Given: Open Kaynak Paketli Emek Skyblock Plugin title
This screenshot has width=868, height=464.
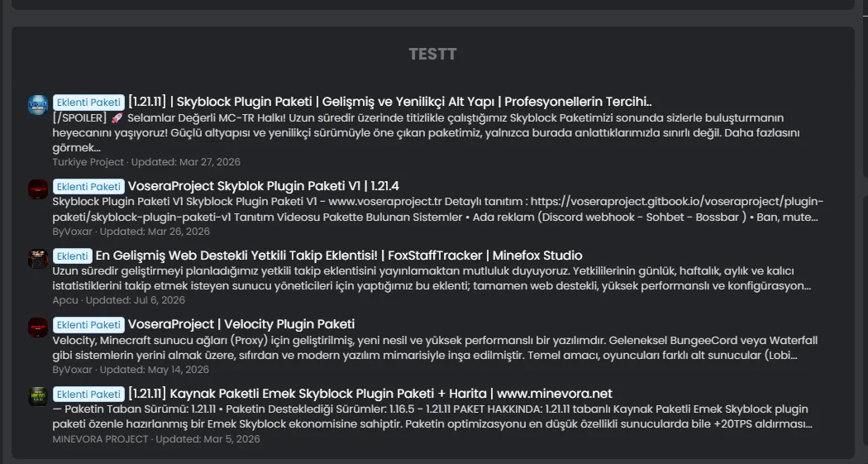Looking at the screenshot, I should [370, 394].
